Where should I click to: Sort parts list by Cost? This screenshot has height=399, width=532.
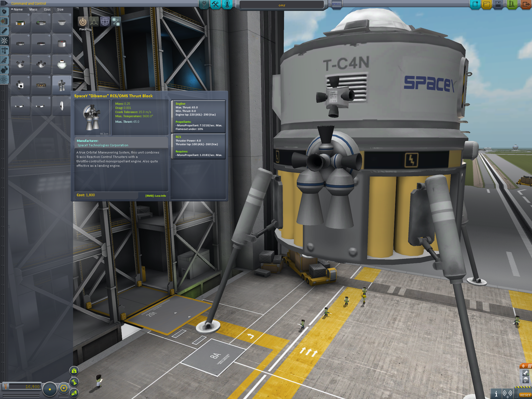pyautogui.click(x=47, y=9)
